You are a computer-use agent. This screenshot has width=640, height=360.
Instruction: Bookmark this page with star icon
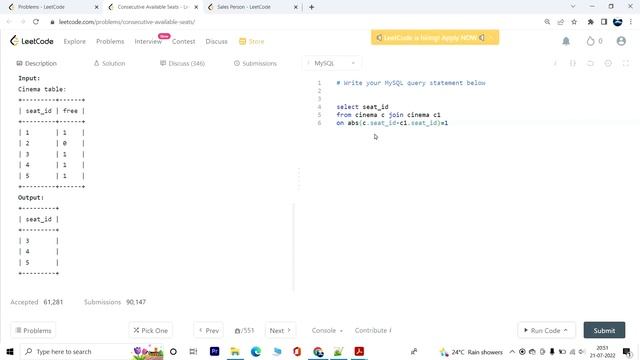[x=574, y=22]
